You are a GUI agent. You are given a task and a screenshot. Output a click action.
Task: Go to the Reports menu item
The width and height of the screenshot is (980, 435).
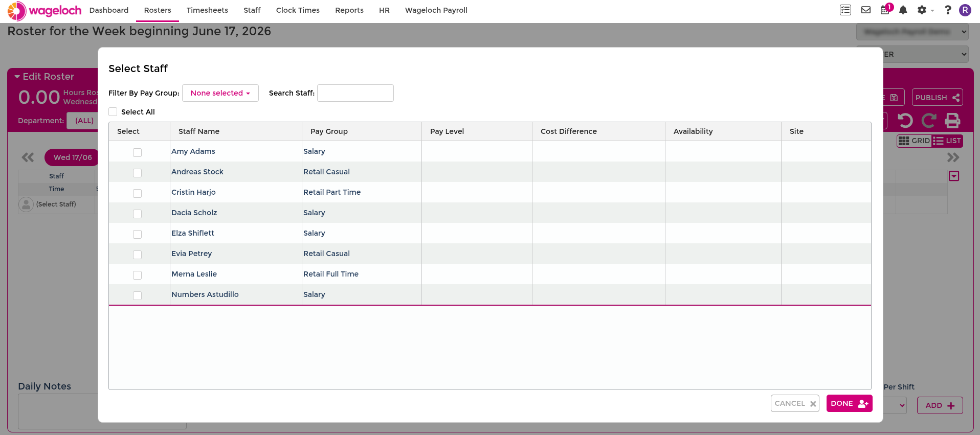point(349,10)
